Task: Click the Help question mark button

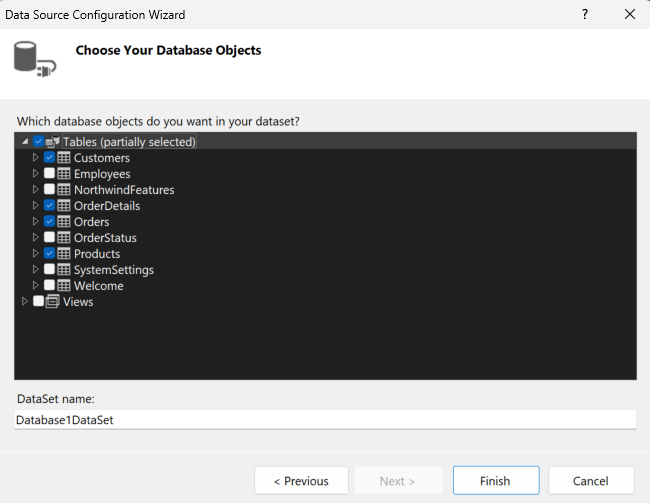Action: tap(584, 14)
